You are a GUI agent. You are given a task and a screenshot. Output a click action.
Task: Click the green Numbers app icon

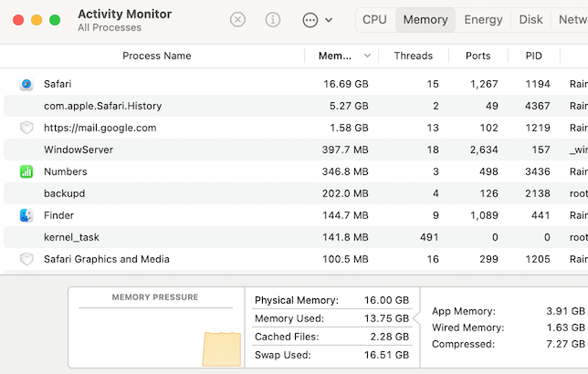[26, 171]
